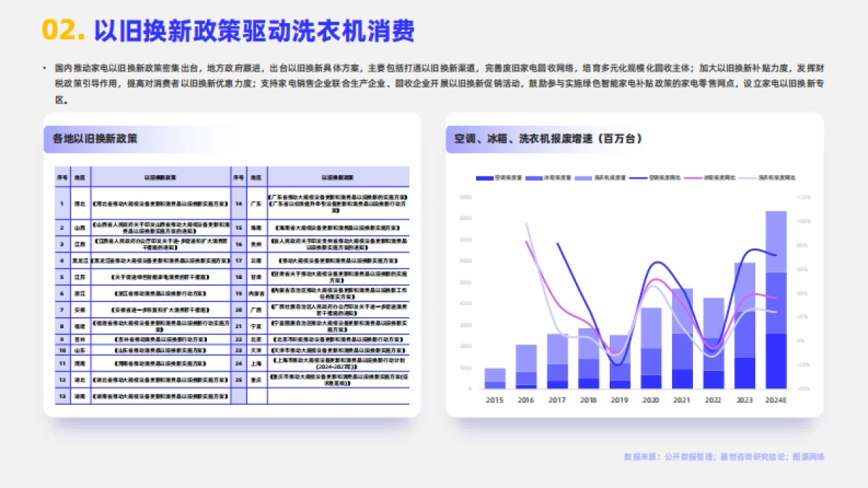This screenshot has width=868, height=488.
Task: Select the 空调、冰箱、洗衣机报废量增速 panel header
Action: click(x=548, y=135)
